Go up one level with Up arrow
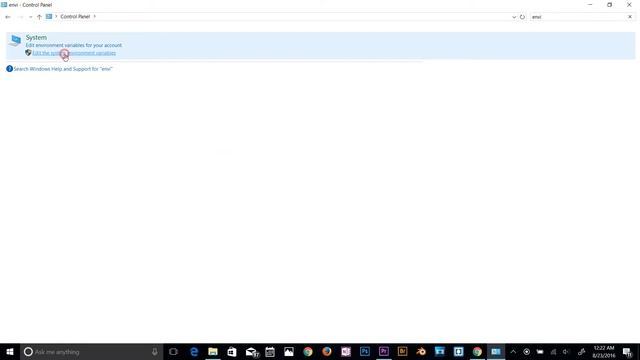Viewport: 640px width, 360px height. click(x=39, y=17)
